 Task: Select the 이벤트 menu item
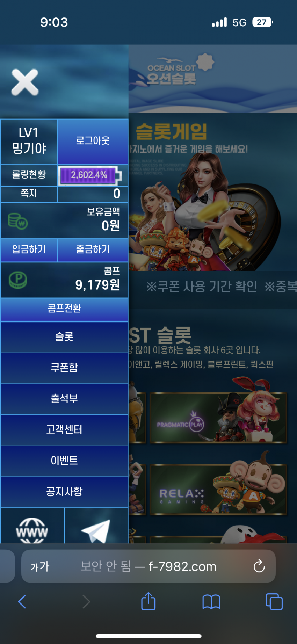point(64,461)
